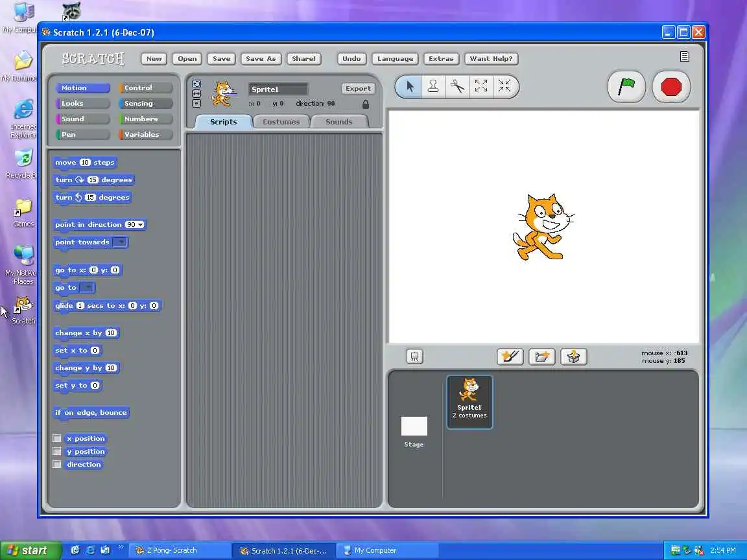
Task: Click the Share! button
Action: 304,58
